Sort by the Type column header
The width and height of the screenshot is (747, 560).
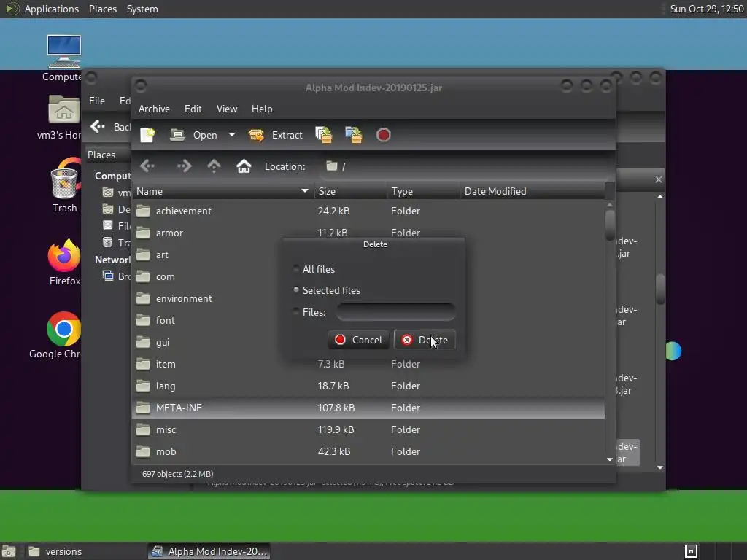pyautogui.click(x=424, y=192)
